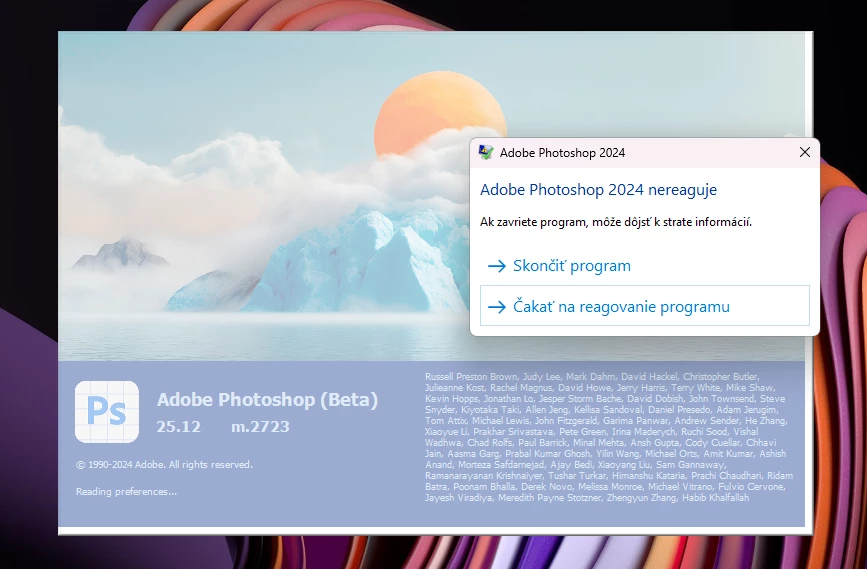Click the name Russell Preston Brown in credits
The image size is (867, 569).
point(471,377)
